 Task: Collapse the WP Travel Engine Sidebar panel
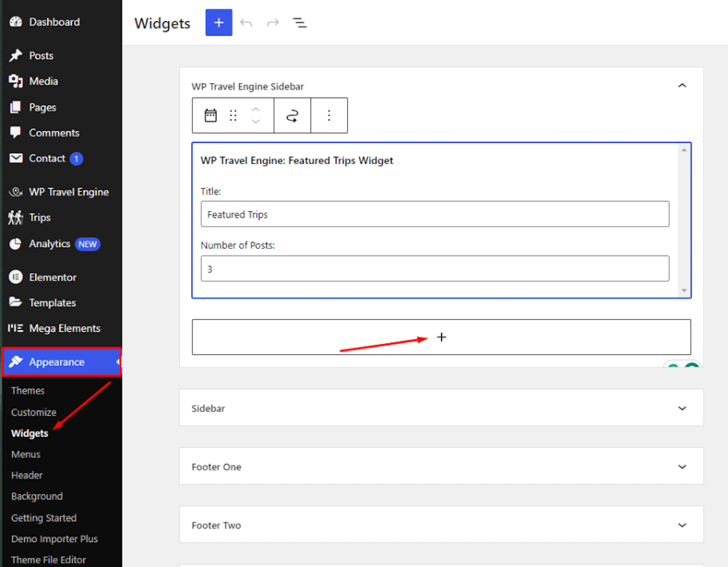(682, 86)
